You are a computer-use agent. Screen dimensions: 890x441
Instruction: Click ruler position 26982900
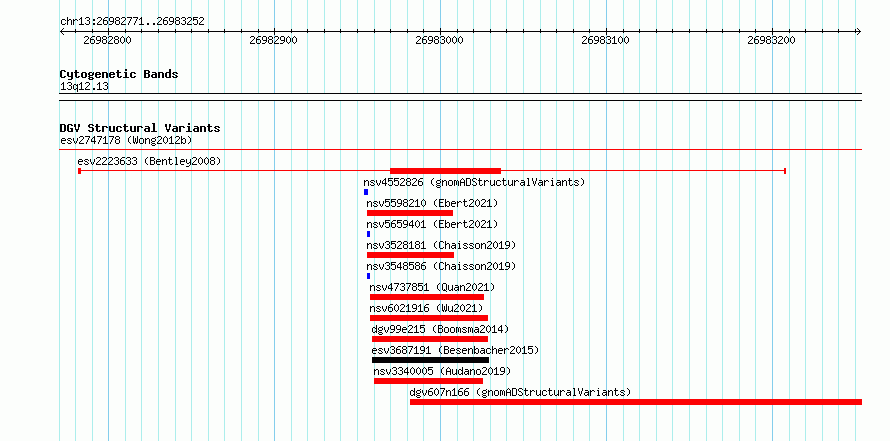tap(274, 40)
